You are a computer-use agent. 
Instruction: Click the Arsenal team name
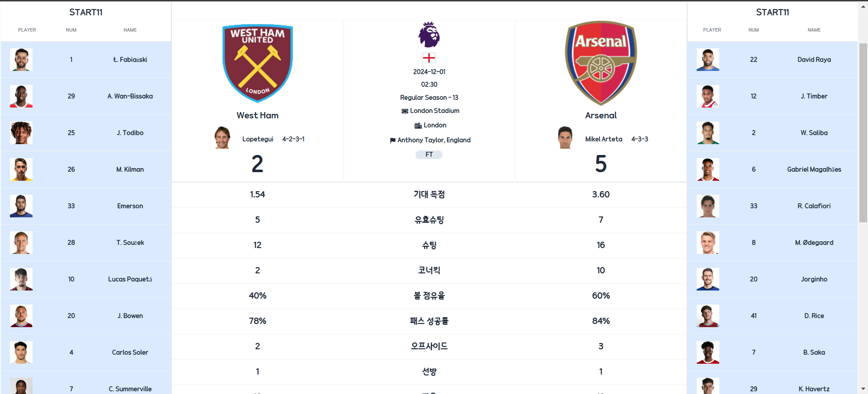601,115
